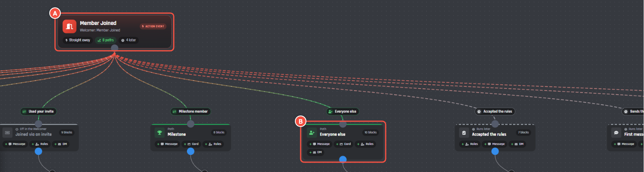Viewport: 644px width, 172px height.
Task: Click the Milestone trophy icon
Action: point(160,133)
